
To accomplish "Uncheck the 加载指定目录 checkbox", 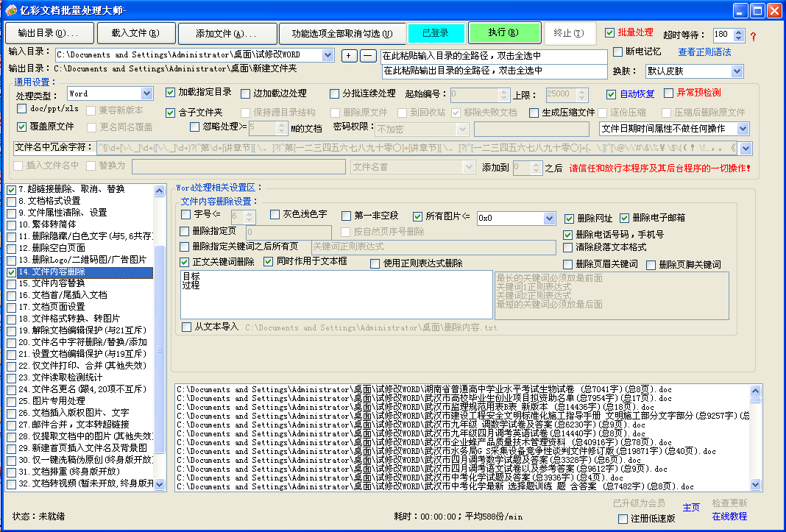I will click(x=171, y=92).
